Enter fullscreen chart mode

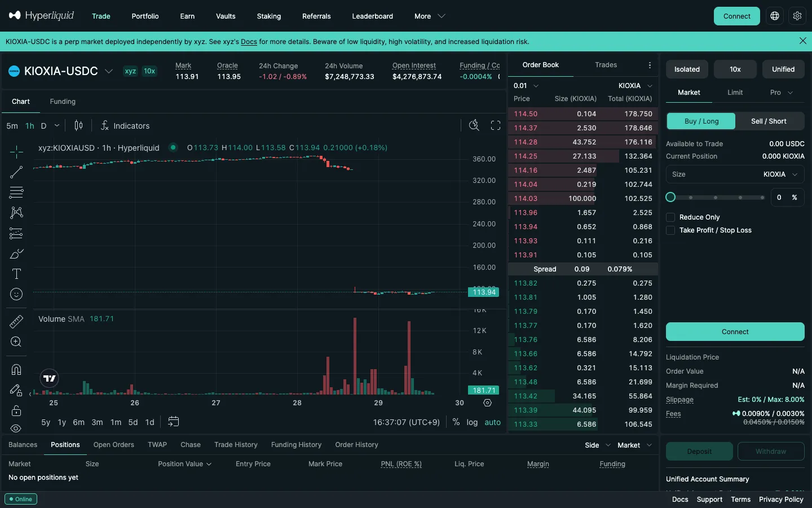[496, 125]
